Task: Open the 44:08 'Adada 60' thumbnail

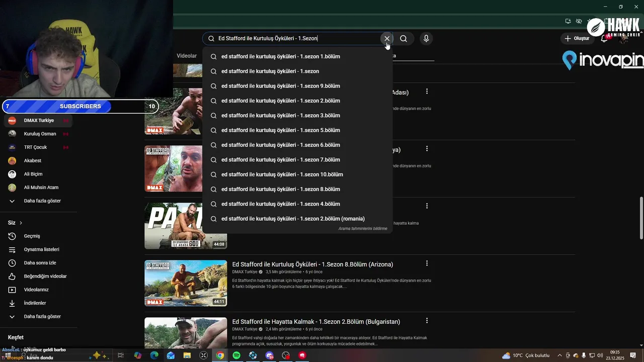Action: 186,226
